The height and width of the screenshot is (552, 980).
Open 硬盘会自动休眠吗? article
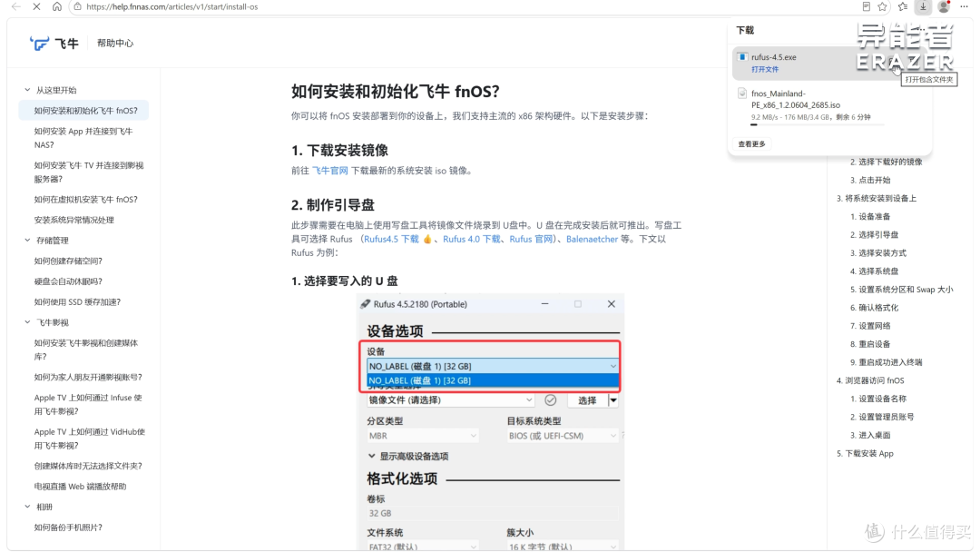pyautogui.click(x=68, y=281)
